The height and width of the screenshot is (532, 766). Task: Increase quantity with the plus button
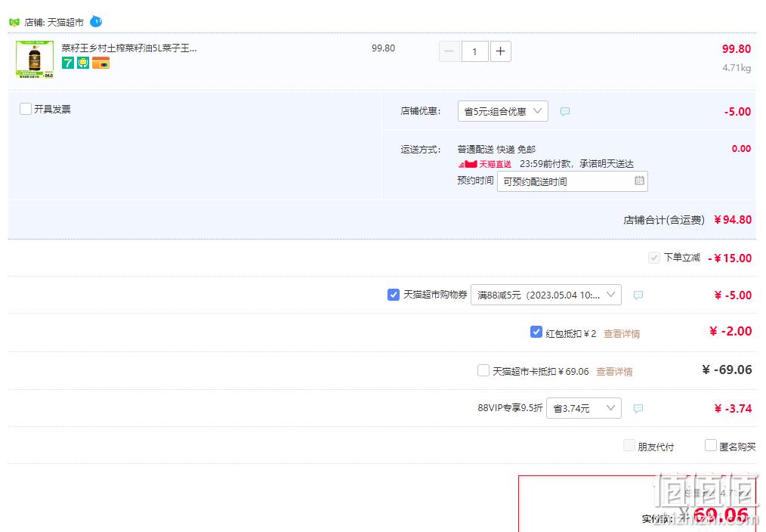[x=500, y=51]
